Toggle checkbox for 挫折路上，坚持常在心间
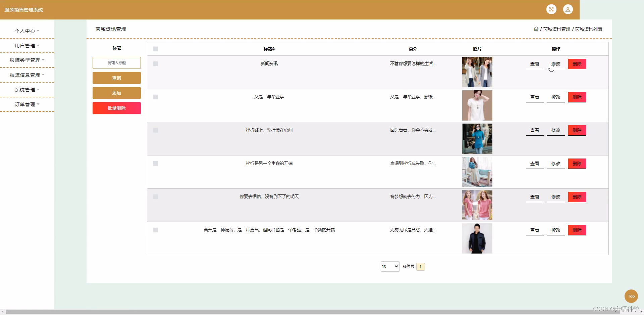 [x=156, y=130]
